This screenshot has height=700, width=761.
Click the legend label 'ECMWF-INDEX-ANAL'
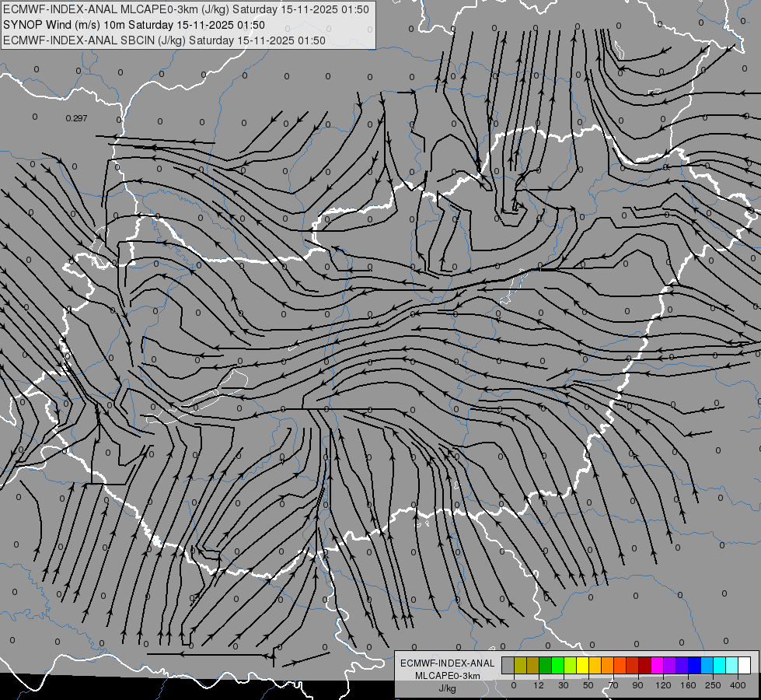448,663
